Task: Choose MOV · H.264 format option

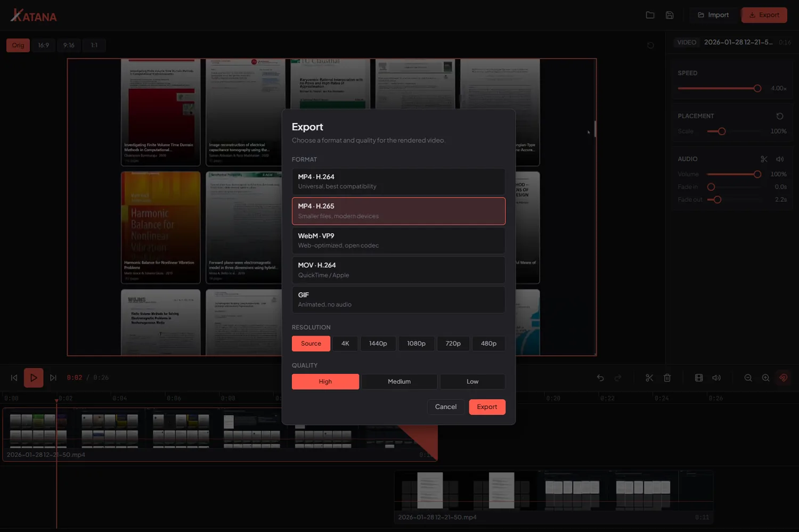Action: click(x=398, y=270)
